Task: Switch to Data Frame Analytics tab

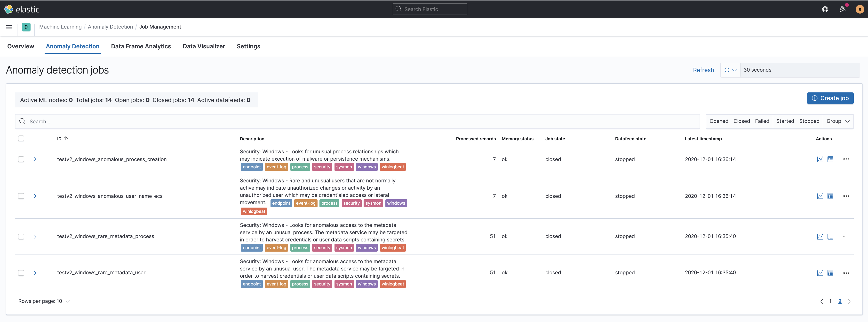Action: tap(141, 46)
